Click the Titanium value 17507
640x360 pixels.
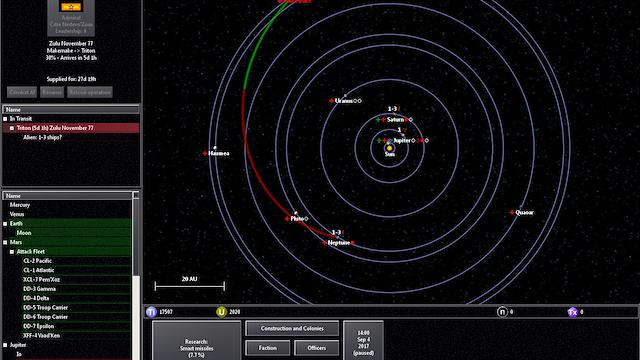coord(166,312)
